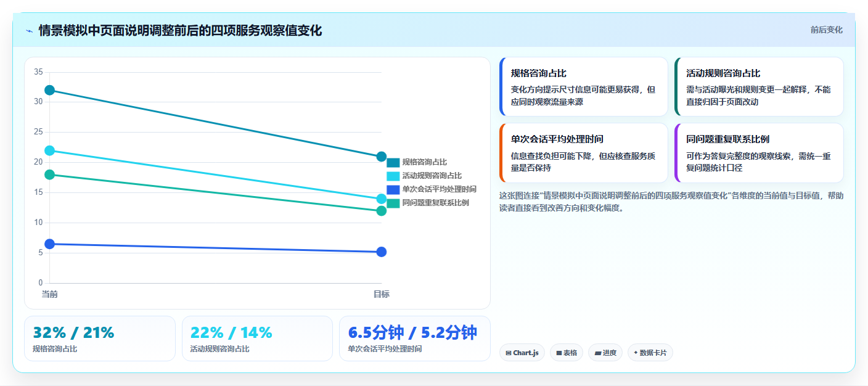868x386 pixels.
Task: Toggle the 活动规则咨询占比 legend color swatch
Action: (x=393, y=176)
